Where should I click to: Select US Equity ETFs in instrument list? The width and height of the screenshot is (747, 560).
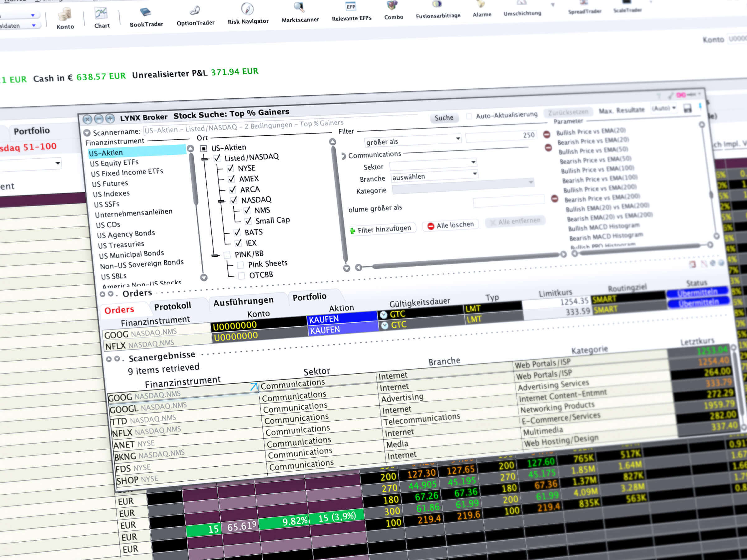tap(114, 163)
